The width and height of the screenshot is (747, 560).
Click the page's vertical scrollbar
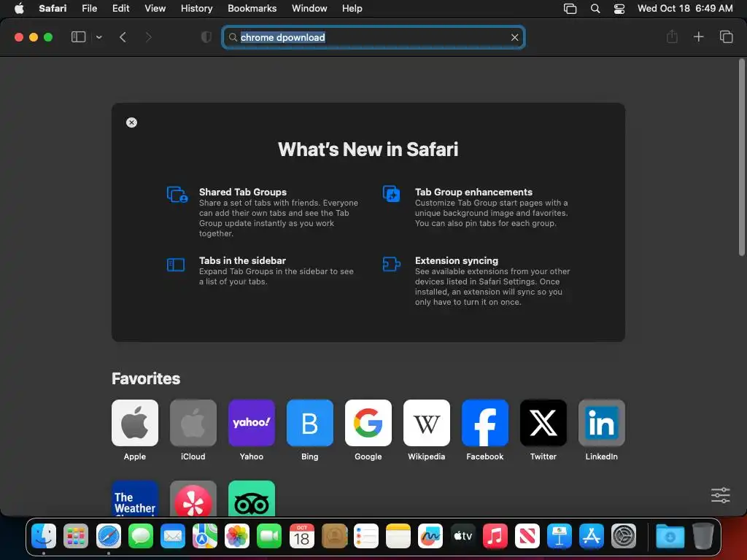tap(741, 157)
